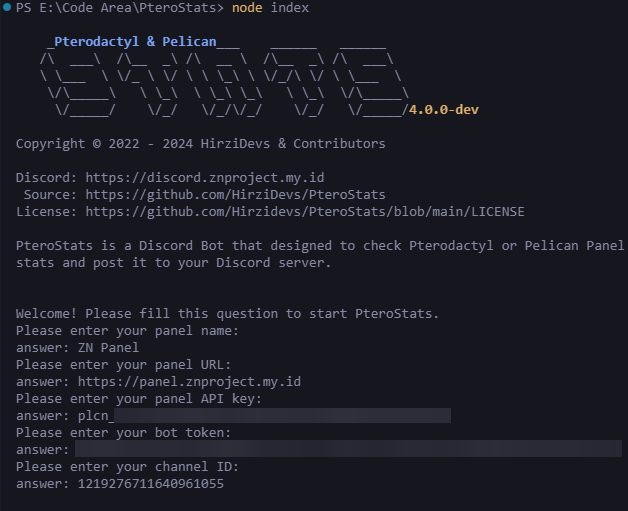Click the 'Welcome! Please fill this question' line
Image resolution: width=628 pixels, height=511 pixels.
click(227, 313)
